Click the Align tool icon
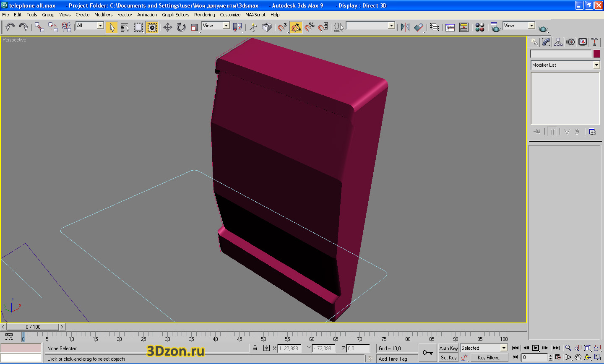The width and height of the screenshot is (604, 364). tap(419, 27)
